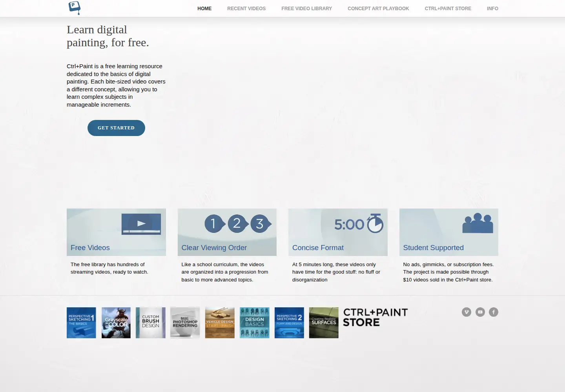The image size is (565, 392).
Task: Click the student group people icon
Action: tap(478, 223)
